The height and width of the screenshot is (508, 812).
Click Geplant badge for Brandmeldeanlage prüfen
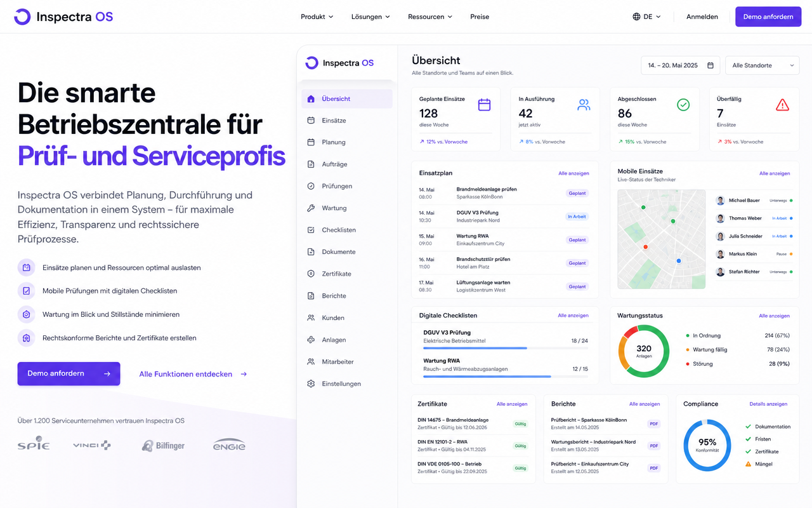[x=577, y=193]
